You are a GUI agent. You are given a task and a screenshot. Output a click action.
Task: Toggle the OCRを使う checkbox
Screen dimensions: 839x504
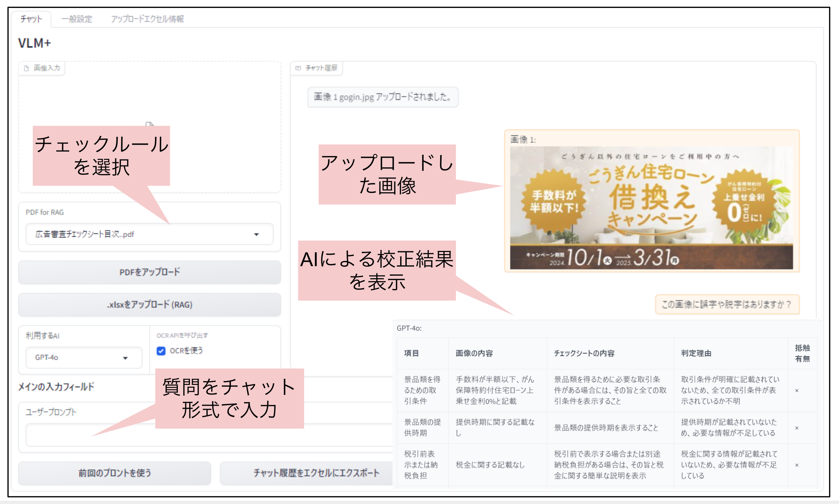click(x=161, y=351)
